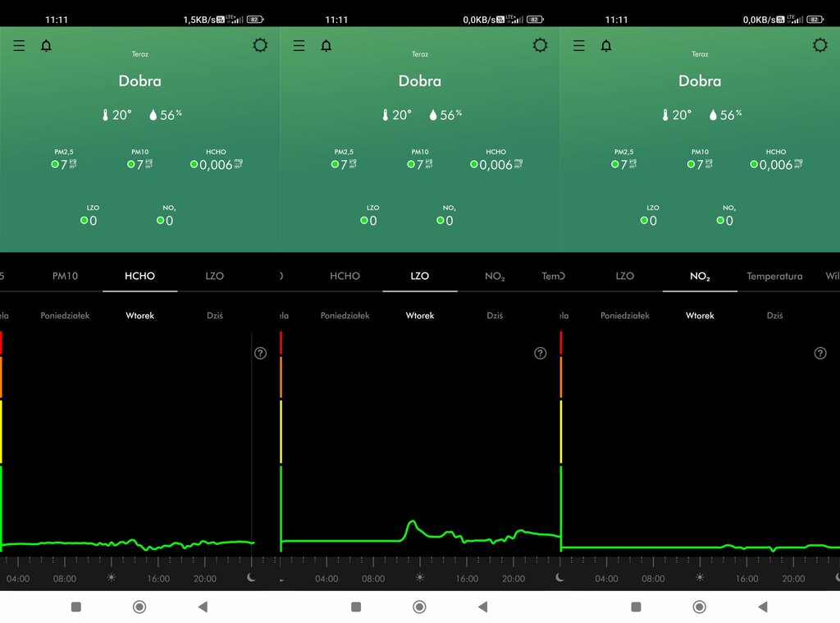This screenshot has height=623, width=840.
Task: Tap yellow level band on NO₂ chart scale
Action: [561, 432]
